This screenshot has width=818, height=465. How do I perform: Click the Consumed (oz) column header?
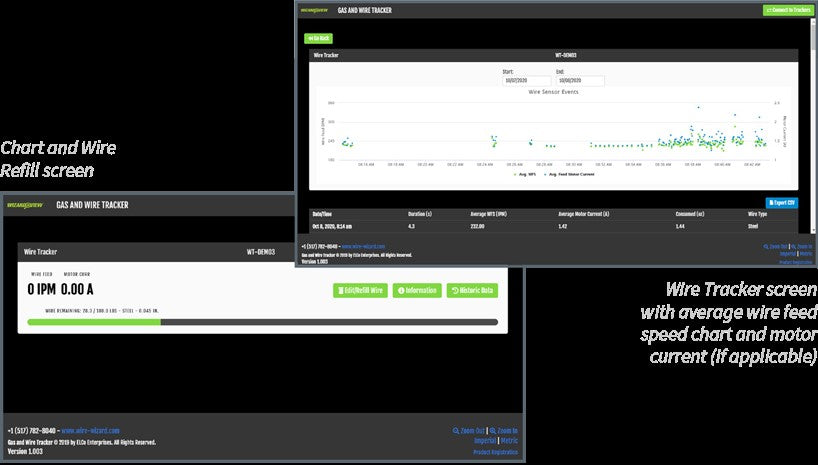(x=690, y=214)
